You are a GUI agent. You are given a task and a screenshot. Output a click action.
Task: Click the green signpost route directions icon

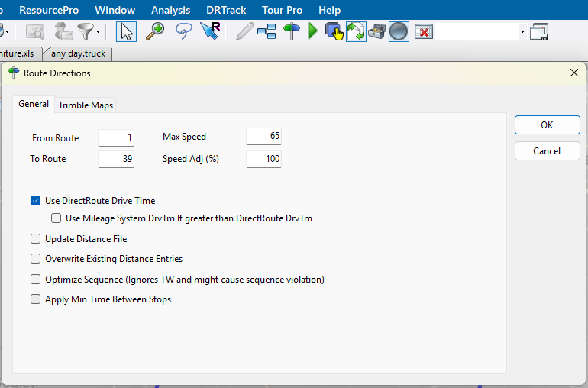pyautogui.click(x=292, y=31)
